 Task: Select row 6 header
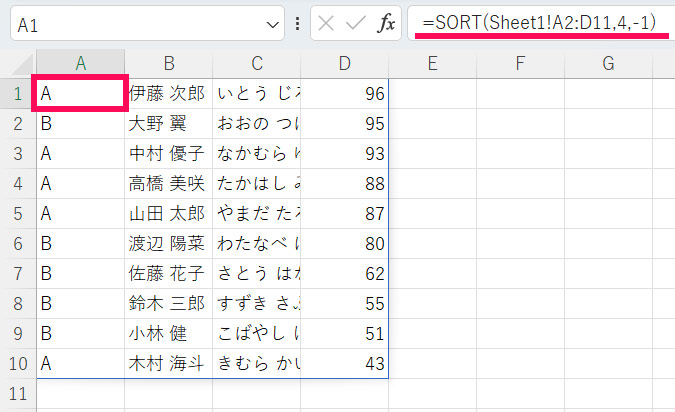(x=18, y=244)
